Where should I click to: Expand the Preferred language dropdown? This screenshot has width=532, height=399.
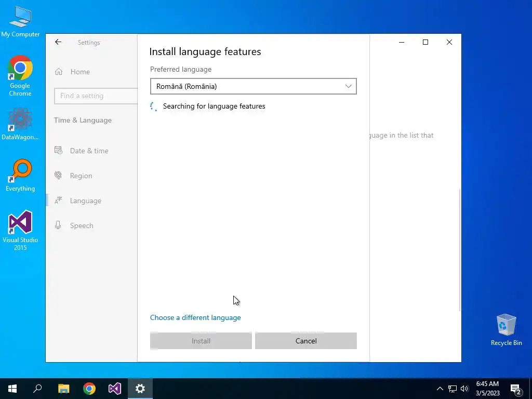pos(254,86)
